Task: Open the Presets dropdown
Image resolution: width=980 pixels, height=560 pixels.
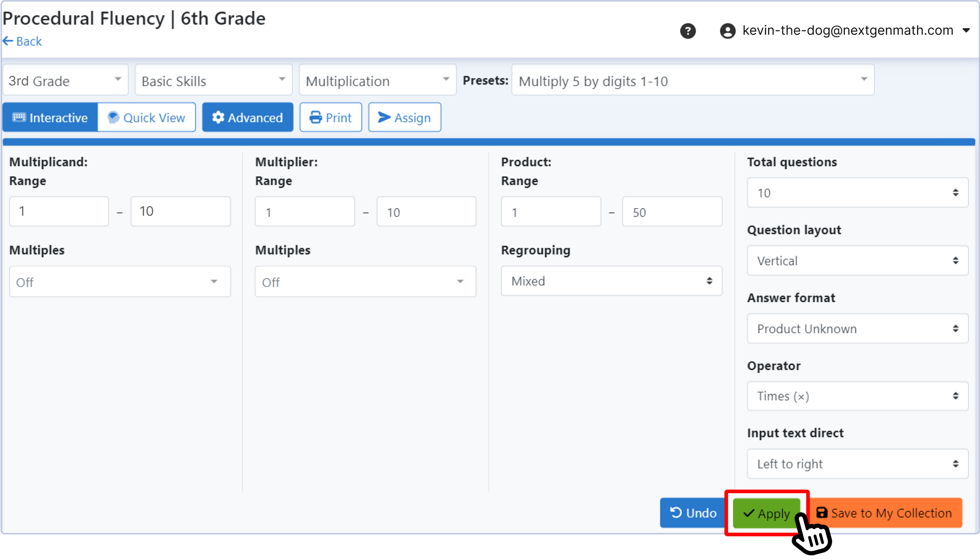Action: pos(693,80)
